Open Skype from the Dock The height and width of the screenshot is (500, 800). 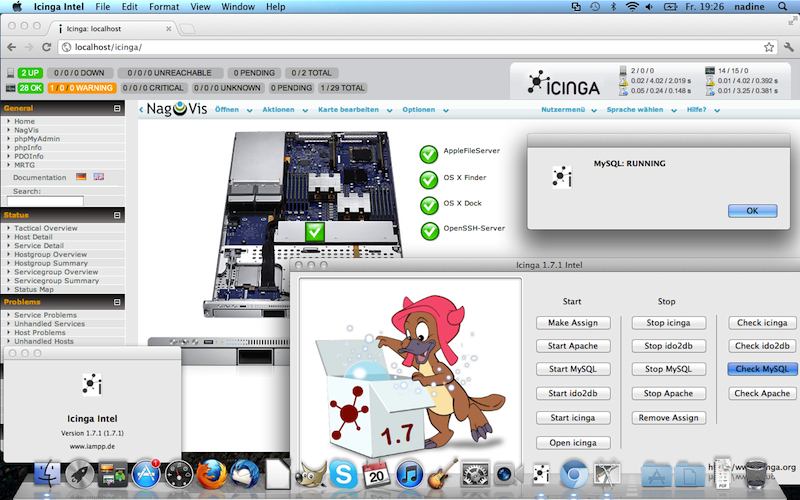click(x=343, y=475)
